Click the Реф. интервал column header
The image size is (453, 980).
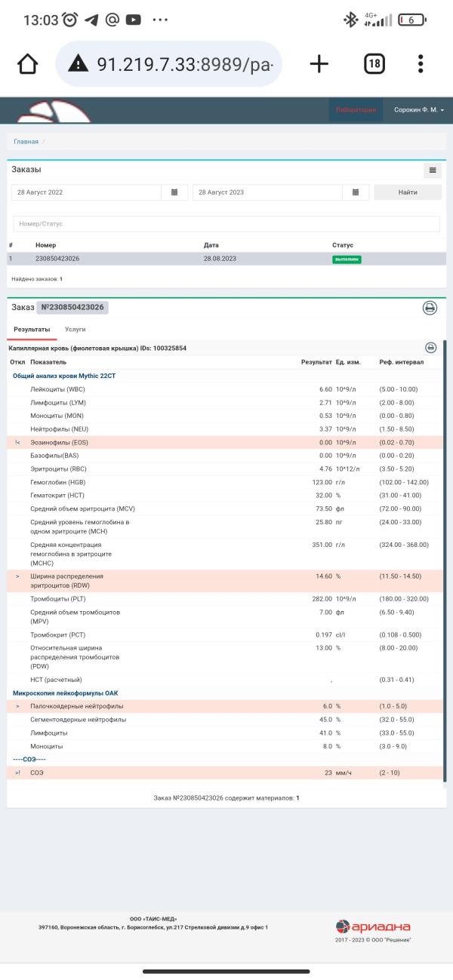click(402, 362)
